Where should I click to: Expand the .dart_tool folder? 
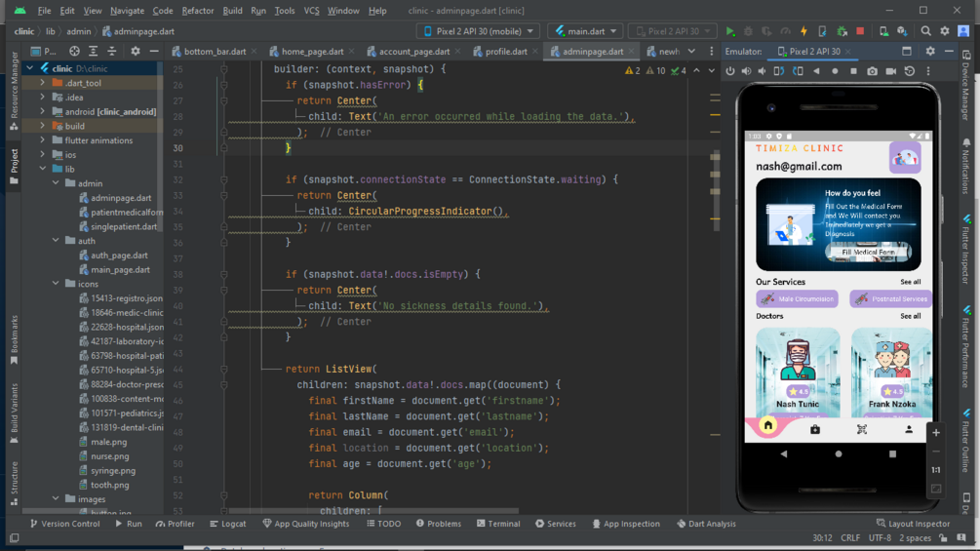click(43, 83)
